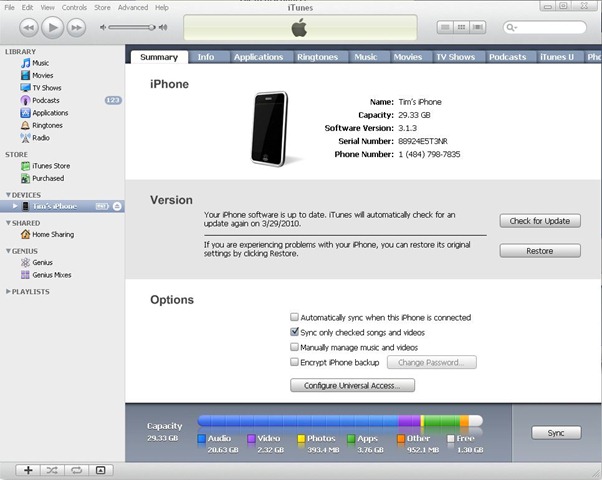
Task: Expand Tim's iPhone device triangle
Action: click(15, 206)
